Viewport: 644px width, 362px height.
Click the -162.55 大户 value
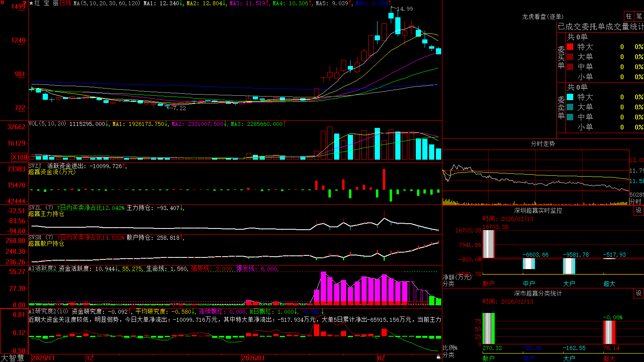[574, 348]
